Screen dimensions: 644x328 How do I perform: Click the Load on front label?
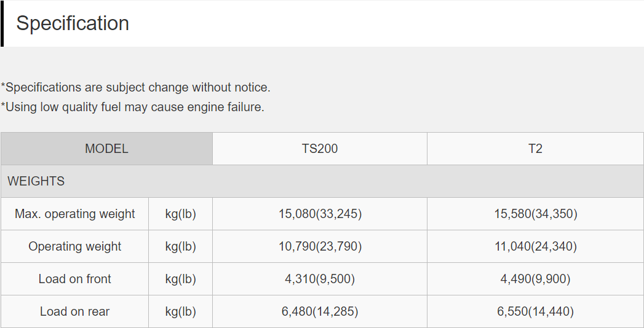(x=75, y=279)
